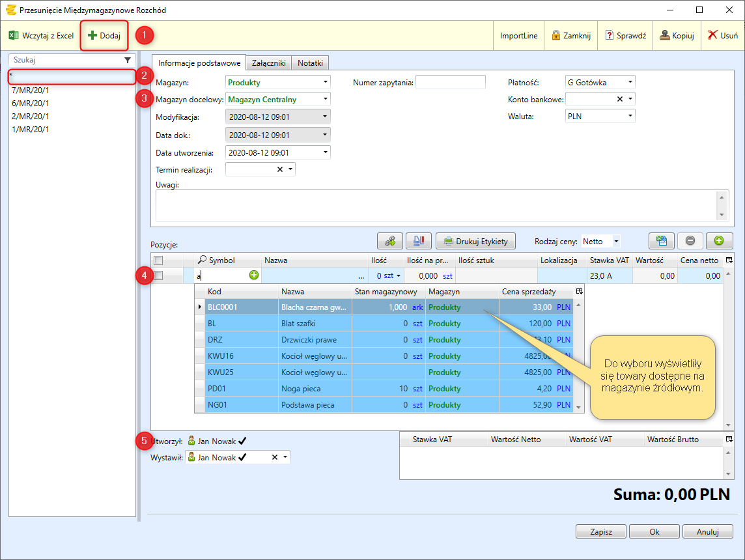The width and height of the screenshot is (745, 560).
Task: Remove position with gray minus button
Action: tap(690, 241)
